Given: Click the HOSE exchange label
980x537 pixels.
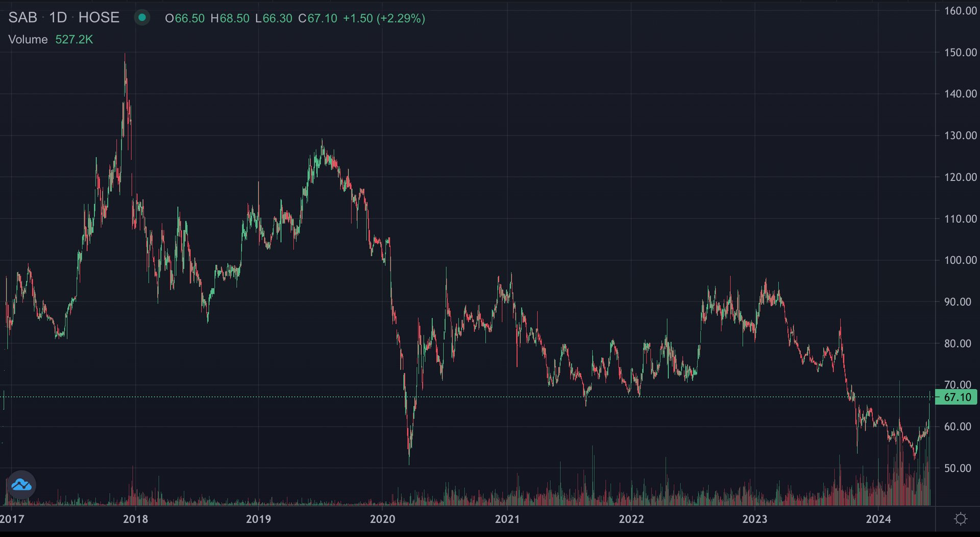Looking at the screenshot, I should point(99,18).
